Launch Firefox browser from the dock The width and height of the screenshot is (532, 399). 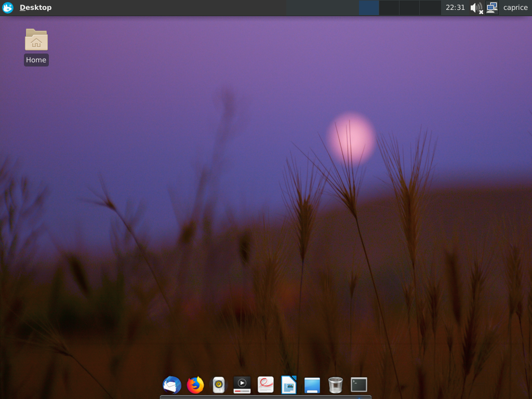point(195,385)
